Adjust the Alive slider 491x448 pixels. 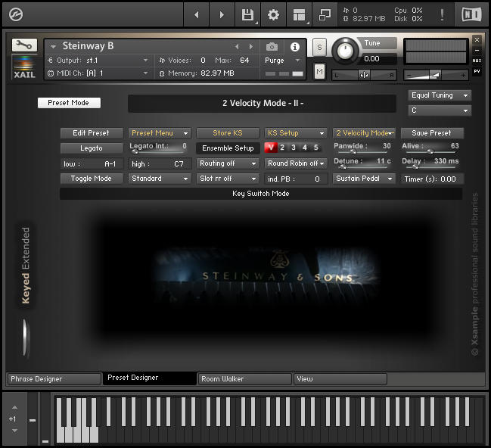430,151
